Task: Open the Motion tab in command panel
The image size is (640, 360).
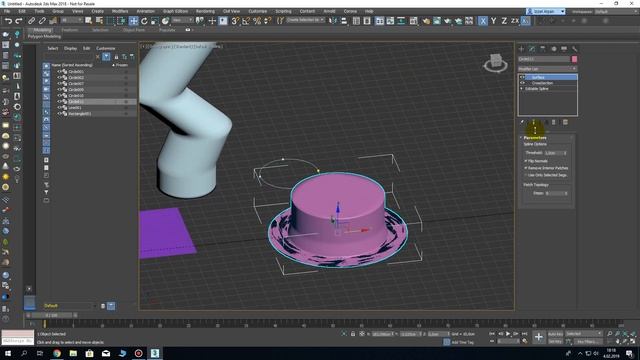Action: [x=553, y=49]
